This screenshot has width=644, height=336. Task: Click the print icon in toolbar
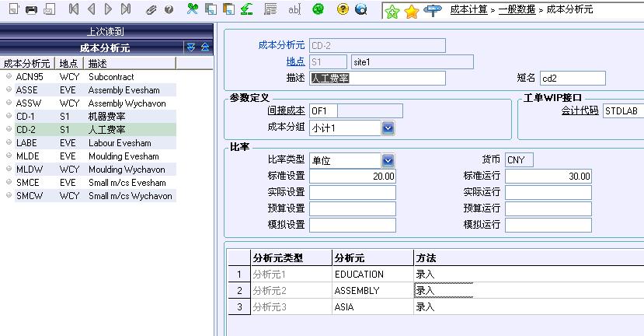(x=31, y=10)
